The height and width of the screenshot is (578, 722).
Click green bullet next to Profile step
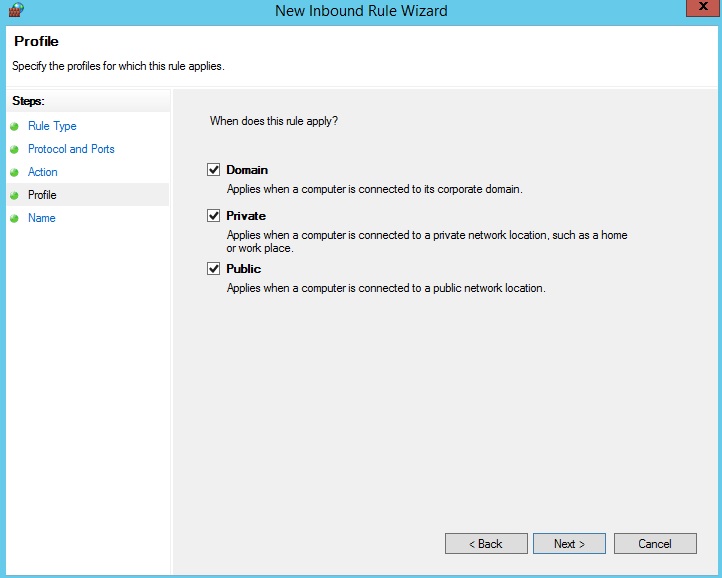pos(14,195)
